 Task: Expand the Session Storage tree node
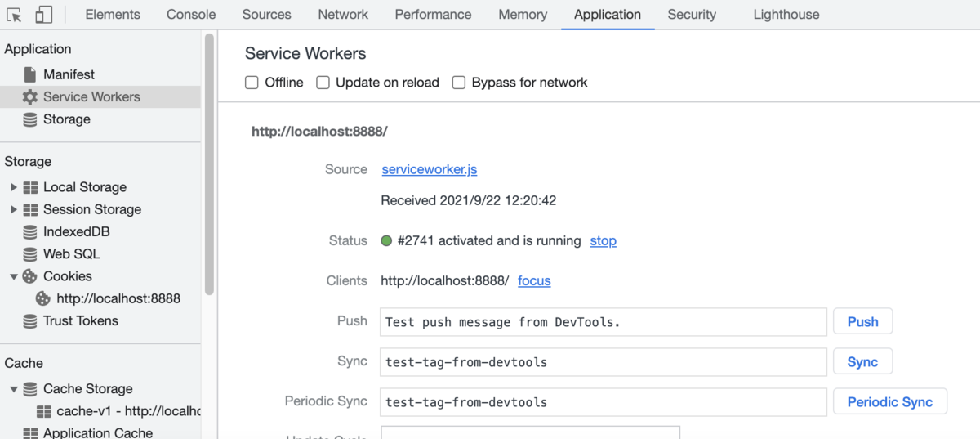click(x=14, y=209)
